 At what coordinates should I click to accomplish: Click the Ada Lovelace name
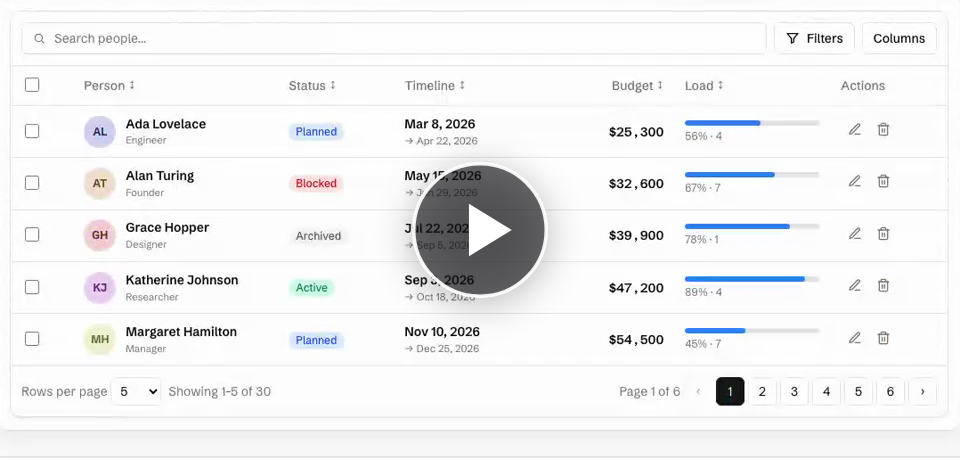[166, 124]
